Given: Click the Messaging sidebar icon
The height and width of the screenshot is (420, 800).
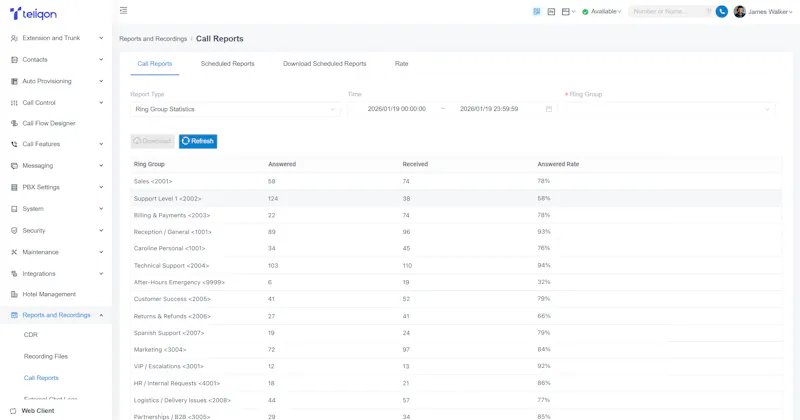Looking at the screenshot, I should pos(14,165).
